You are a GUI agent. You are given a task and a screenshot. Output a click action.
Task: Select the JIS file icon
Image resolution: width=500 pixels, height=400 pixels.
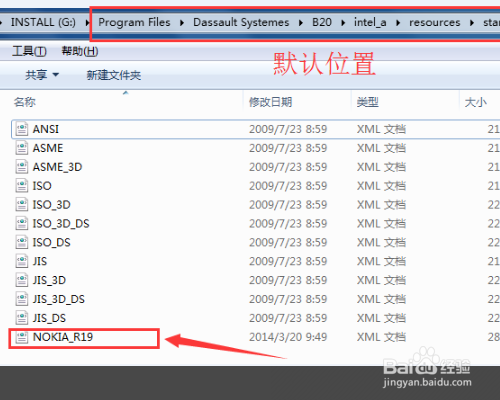[x=22, y=261]
